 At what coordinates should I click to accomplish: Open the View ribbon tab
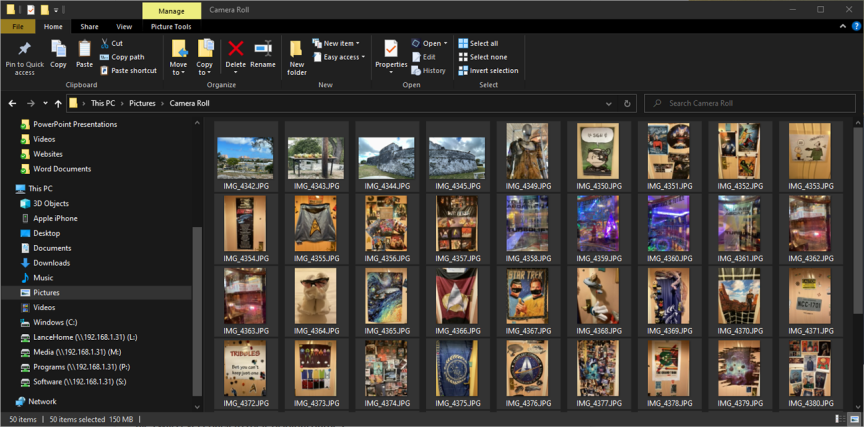click(x=124, y=27)
